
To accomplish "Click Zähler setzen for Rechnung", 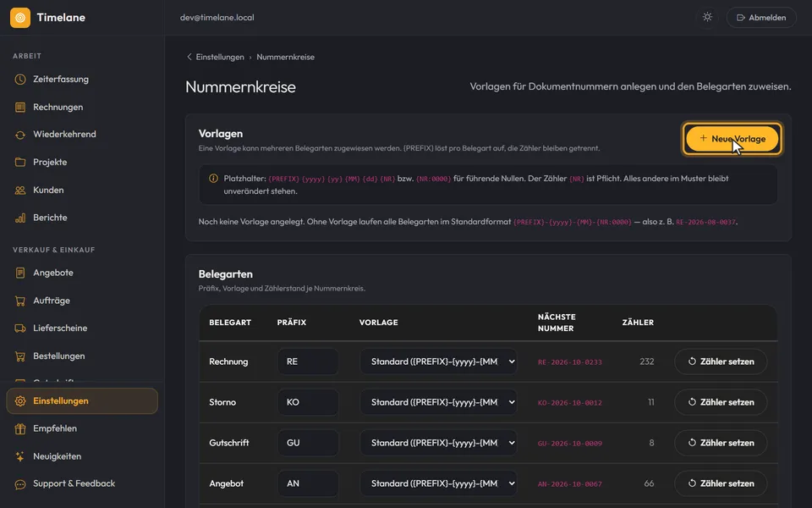I will (x=721, y=362).
